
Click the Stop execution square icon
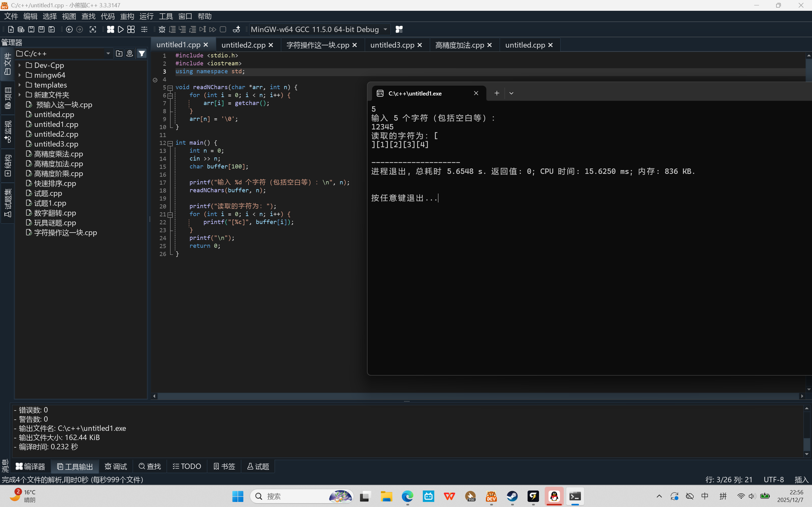point(223,30)
